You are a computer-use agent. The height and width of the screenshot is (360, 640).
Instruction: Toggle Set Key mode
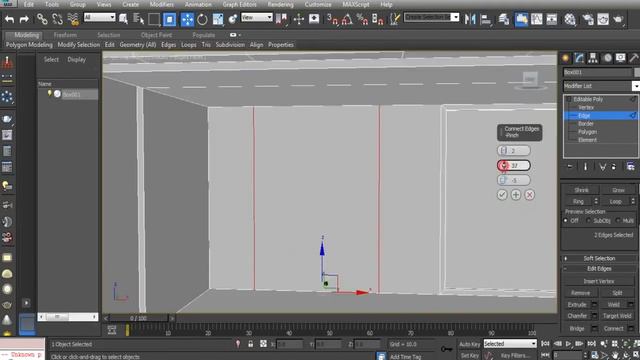470,356
